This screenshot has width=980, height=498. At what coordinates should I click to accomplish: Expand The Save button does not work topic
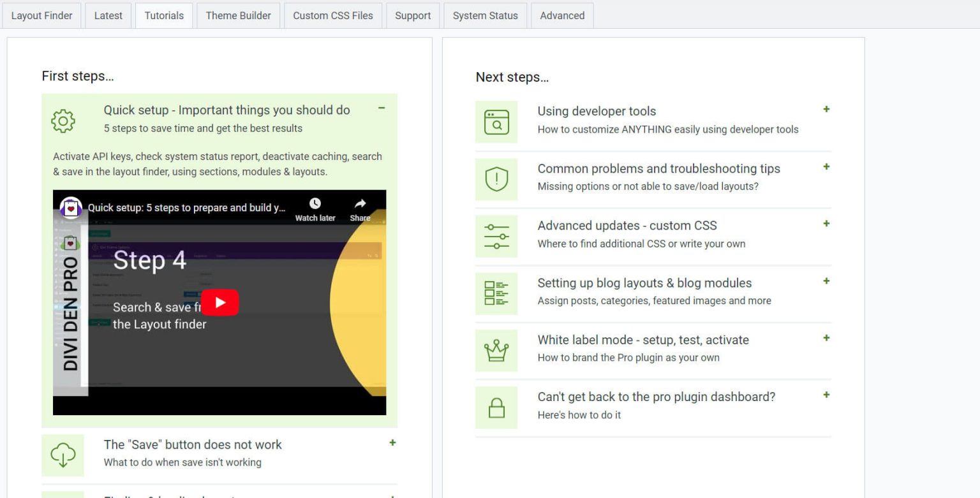click(x=393, y=443)
